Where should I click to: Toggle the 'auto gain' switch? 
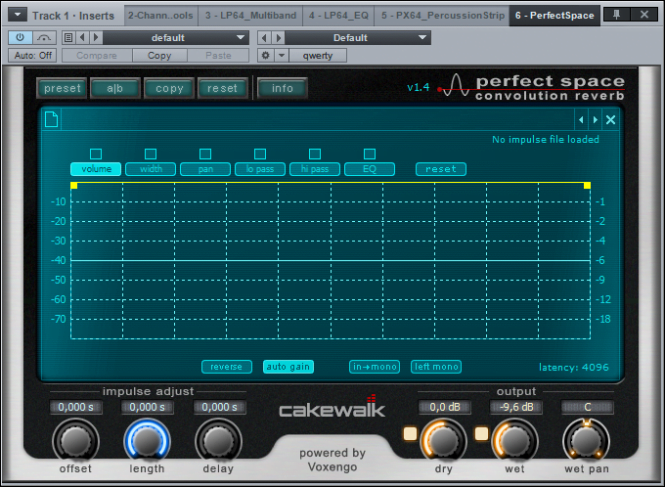click(x=288, y=367)
